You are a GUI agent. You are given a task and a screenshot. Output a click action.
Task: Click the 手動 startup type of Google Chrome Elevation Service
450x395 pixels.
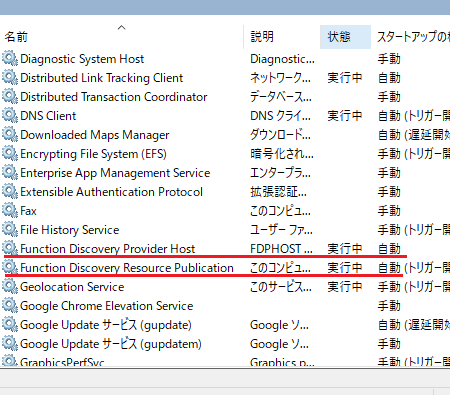click(x=389, y=306)
